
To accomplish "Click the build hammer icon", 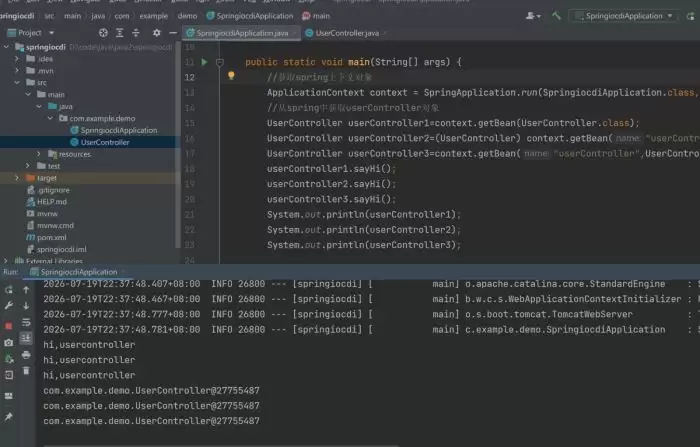I will [556, 16].
